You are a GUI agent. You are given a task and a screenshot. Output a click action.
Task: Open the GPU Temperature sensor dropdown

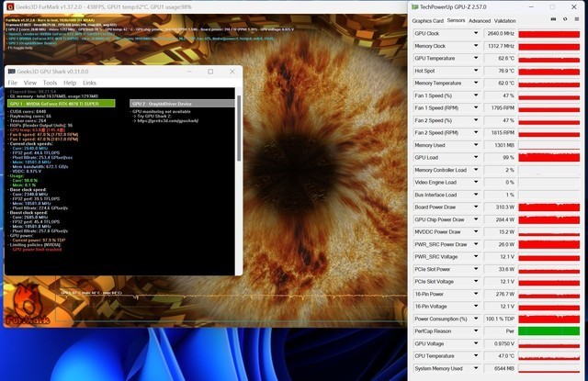(x=475, y=58)
